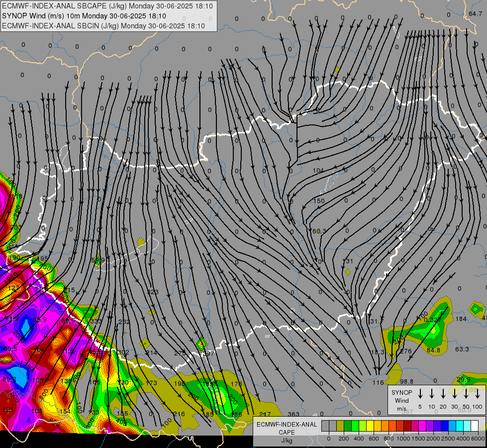Click the 232 value on the map

124,322
